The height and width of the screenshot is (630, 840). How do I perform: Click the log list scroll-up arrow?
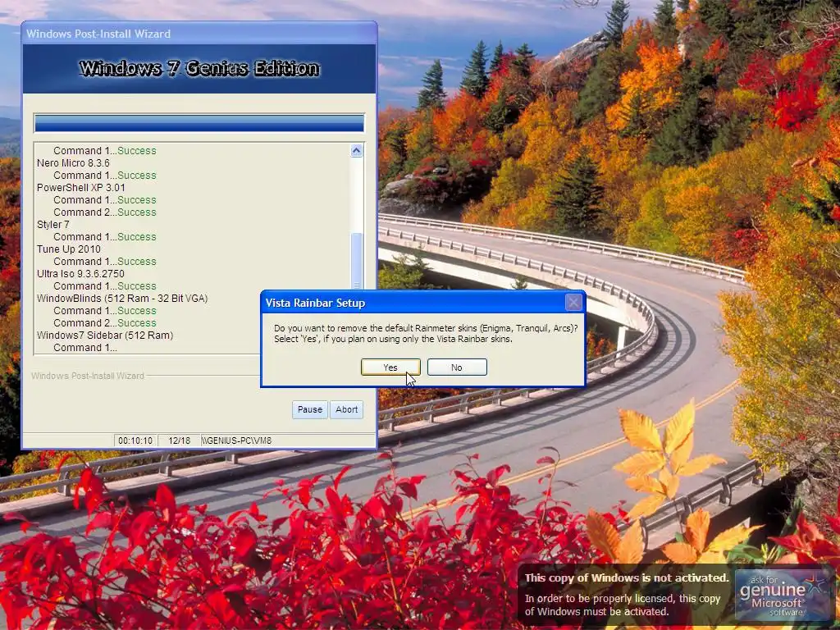click(356, 151)
